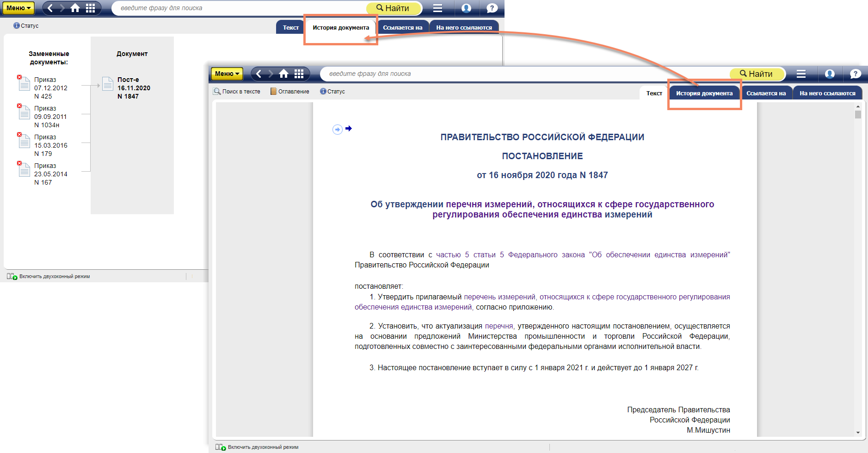Viewport: 868px width, 453px height.
Task: Open the Меню dropdown in the back window
Action: (18, 8)
